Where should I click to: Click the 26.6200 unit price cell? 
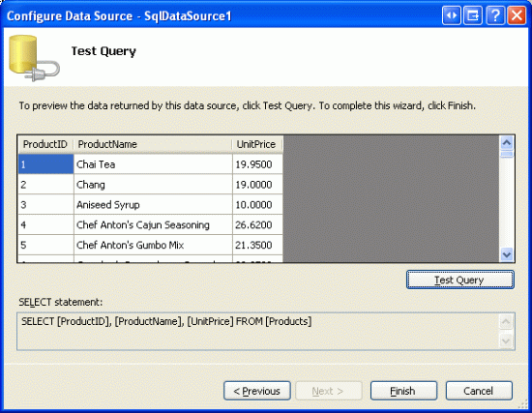pos(257,224)
